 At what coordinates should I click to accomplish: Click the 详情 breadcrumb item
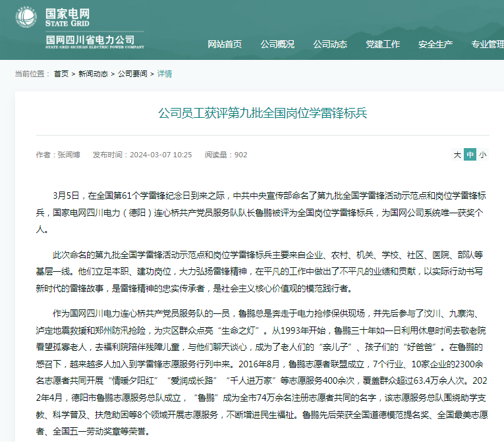(164, 74)
